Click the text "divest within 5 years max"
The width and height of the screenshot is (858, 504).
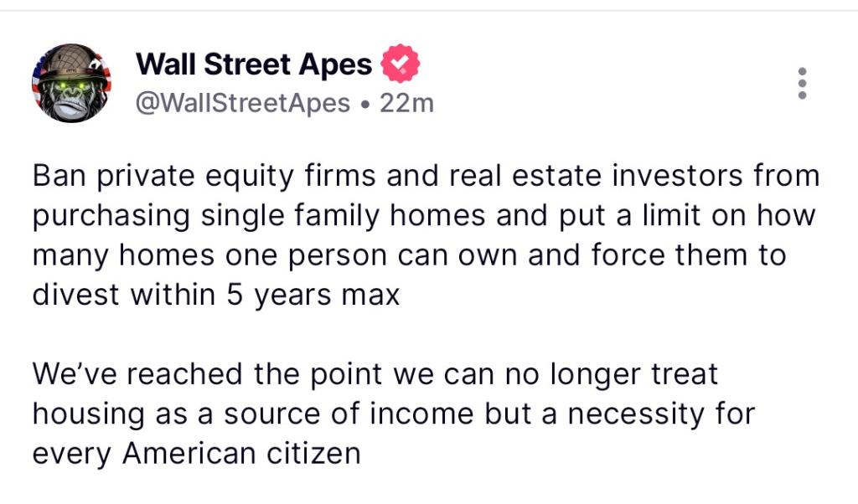click(216, 294)
